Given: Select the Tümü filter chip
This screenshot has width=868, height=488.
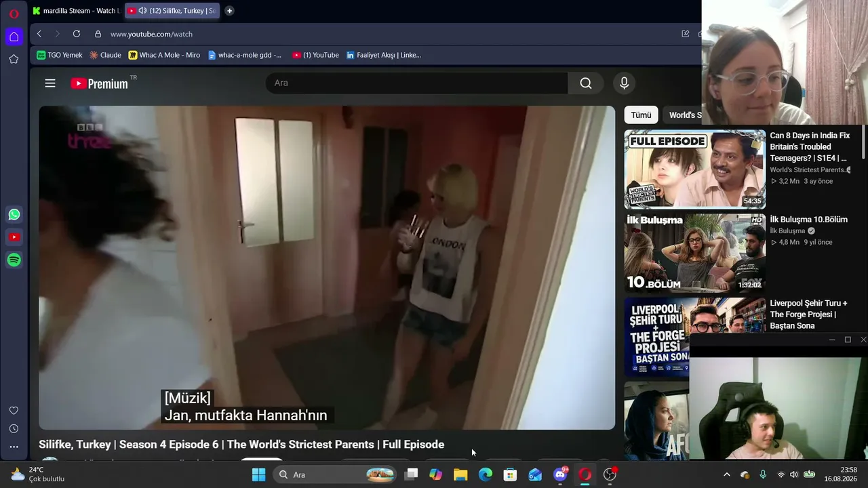Looking at the screenshot, I should [x=641, y=115].
